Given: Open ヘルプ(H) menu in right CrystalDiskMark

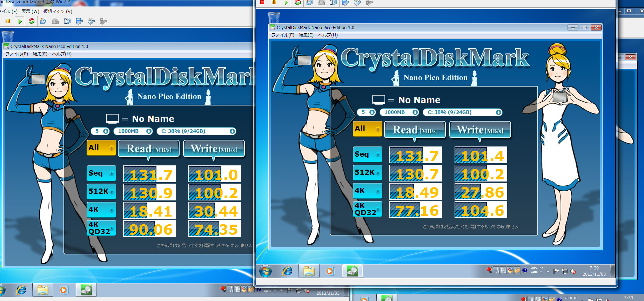Looking at the screenshot, I should 328,35.
